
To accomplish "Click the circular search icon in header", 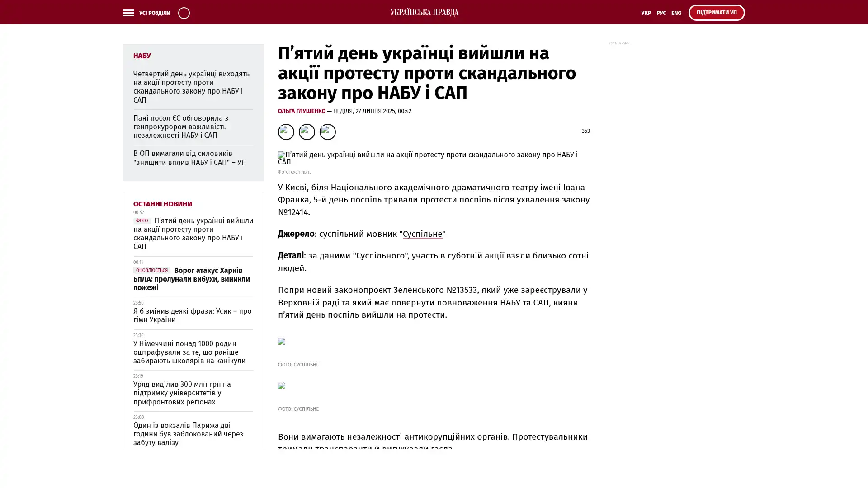I will (x=184, y=13).
